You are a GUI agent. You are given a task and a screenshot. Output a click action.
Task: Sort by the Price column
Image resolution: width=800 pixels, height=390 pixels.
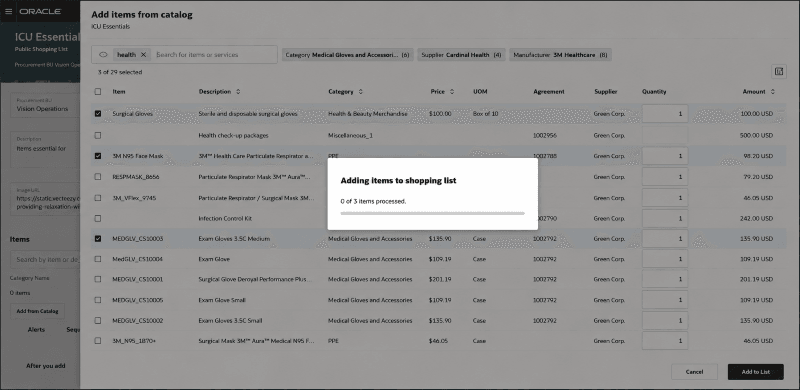pyautogui.click(x=452, y=92)
